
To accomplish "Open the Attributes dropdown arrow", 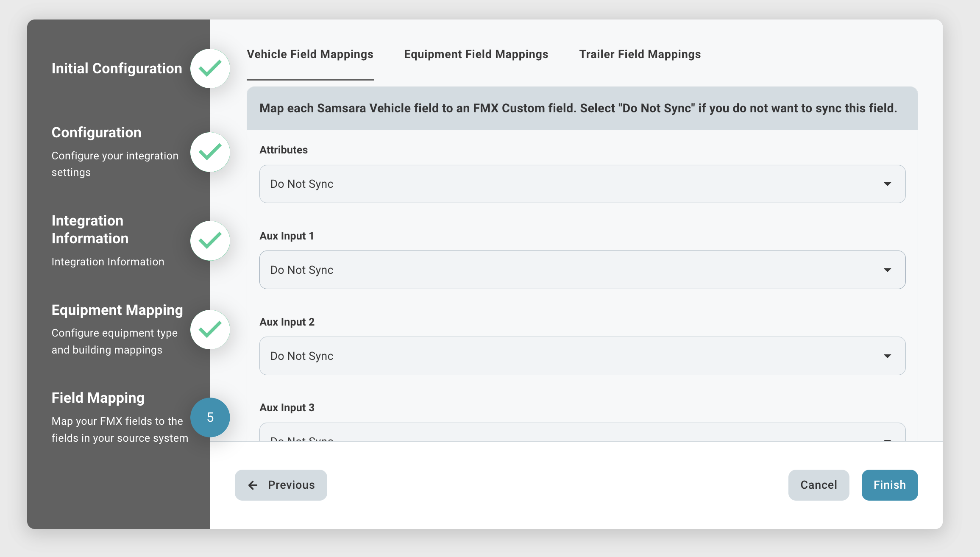I will (887, 184).
